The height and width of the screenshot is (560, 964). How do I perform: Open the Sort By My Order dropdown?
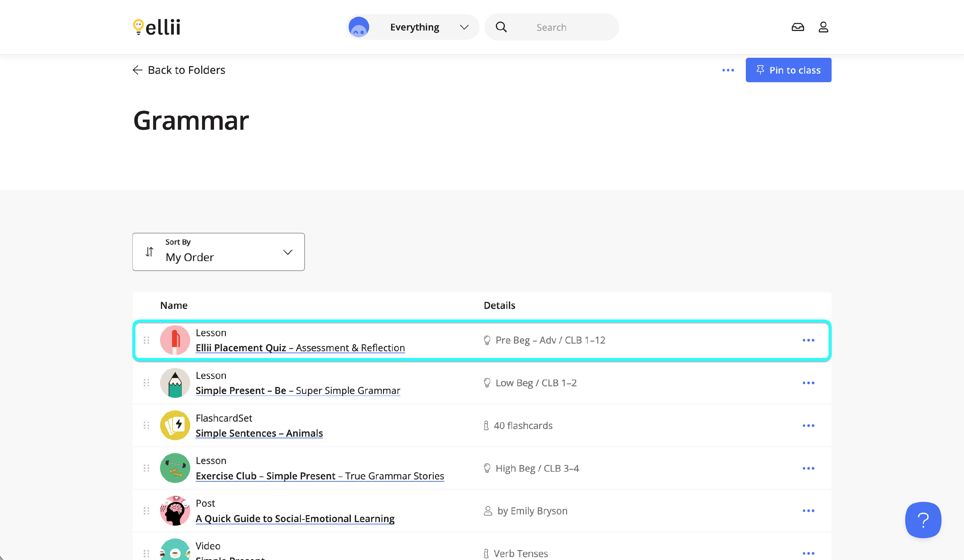click(x=219, y=252)
